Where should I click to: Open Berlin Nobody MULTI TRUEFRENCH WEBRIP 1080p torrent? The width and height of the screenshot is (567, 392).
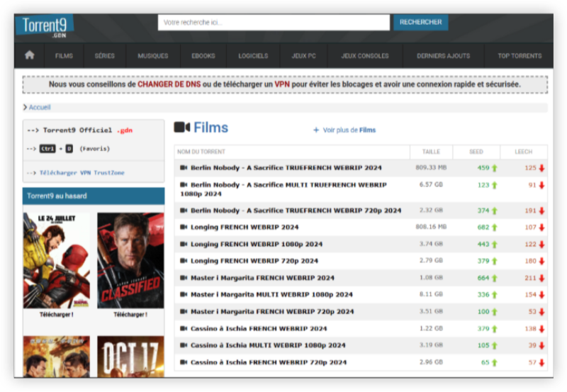click(283, 189)
